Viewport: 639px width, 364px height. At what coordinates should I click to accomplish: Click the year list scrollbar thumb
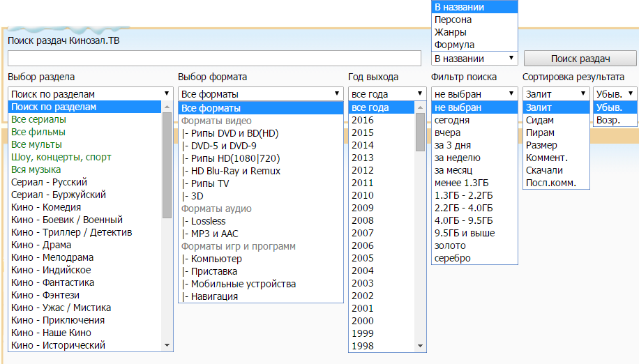[420, 132]
